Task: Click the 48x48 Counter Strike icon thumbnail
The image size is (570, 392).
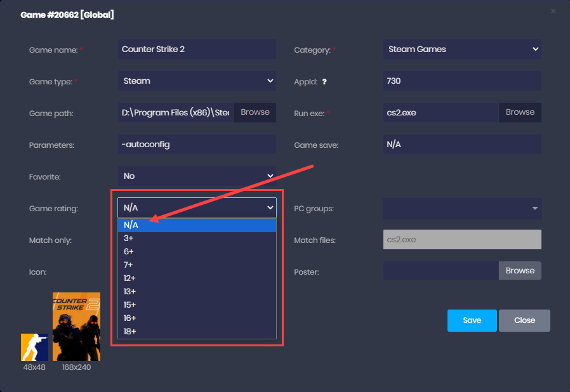Action: tap(34, 347)
